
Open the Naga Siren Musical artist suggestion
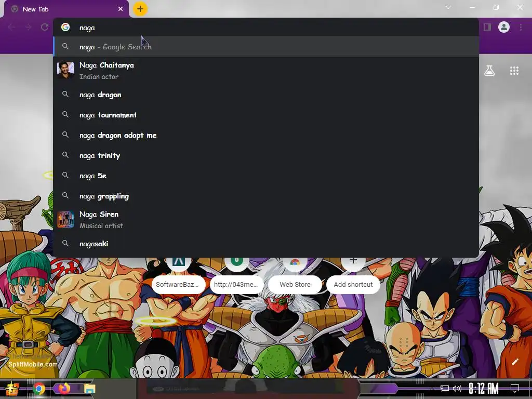[x=266, y=220]
